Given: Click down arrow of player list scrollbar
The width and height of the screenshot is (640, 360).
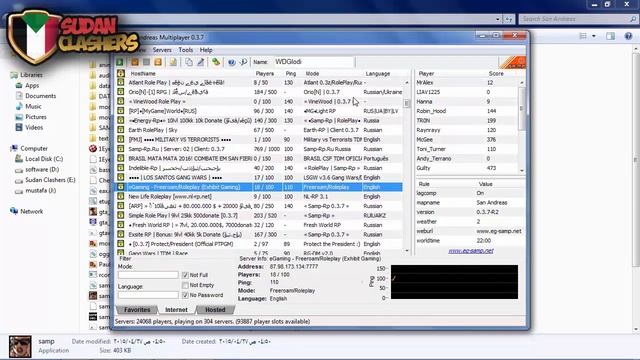Looking at the screenshot, I should [522, 171].
